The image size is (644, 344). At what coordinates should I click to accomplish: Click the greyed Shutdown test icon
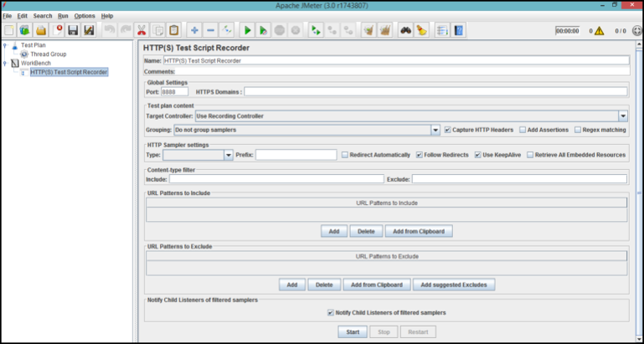click(296, 30)
